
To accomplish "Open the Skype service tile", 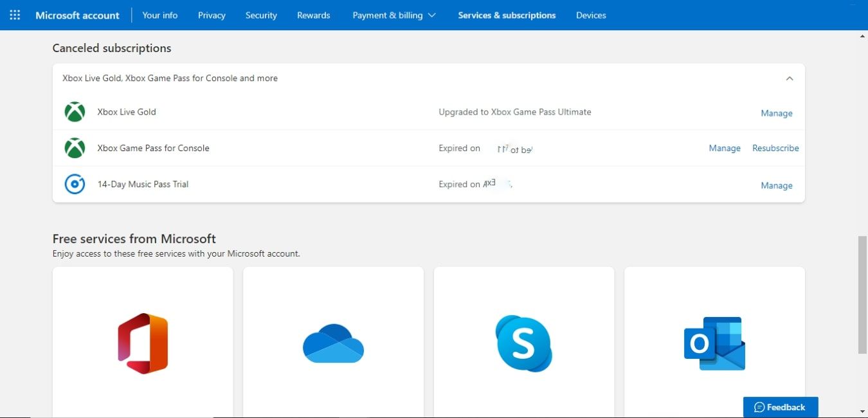I will (x=524, y=343).
